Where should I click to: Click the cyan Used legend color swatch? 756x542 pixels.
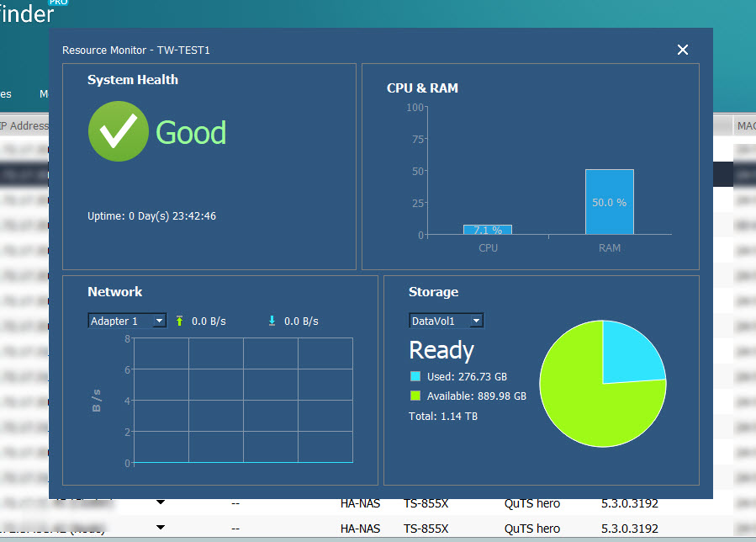pyautogui.click(x=415, y=377)
